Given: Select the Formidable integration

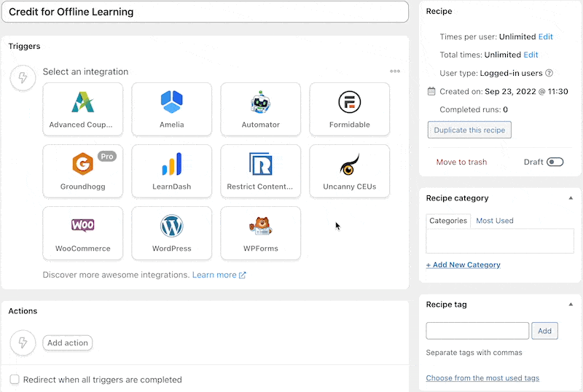Looking at the screenshot, I should pos(349,109).
